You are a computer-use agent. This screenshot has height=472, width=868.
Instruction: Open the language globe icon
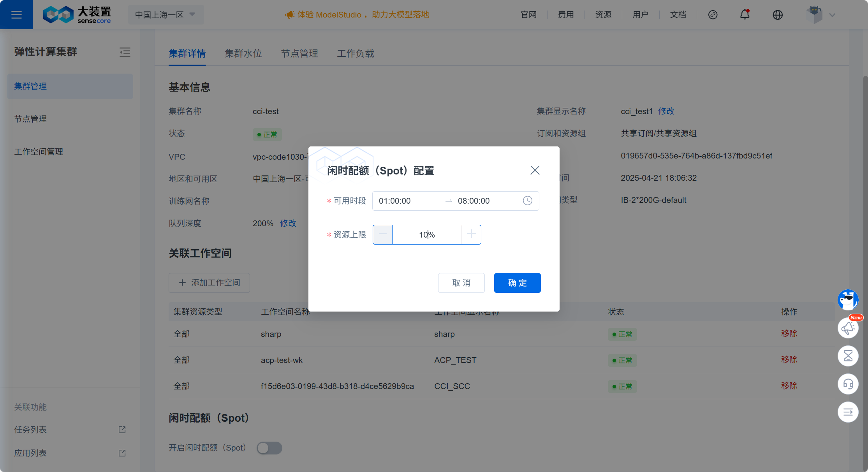tap(777, 15)
